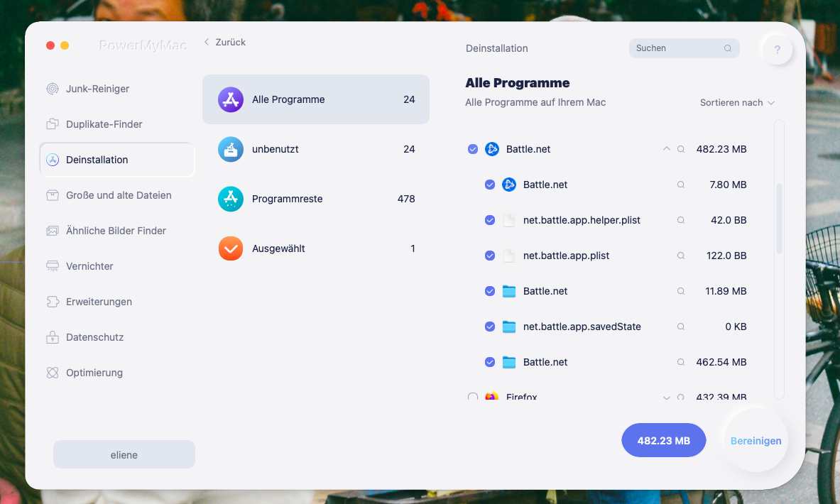Click in the Suchen search field
This screenshot has width=840, height=504.
tap(684, 48)
